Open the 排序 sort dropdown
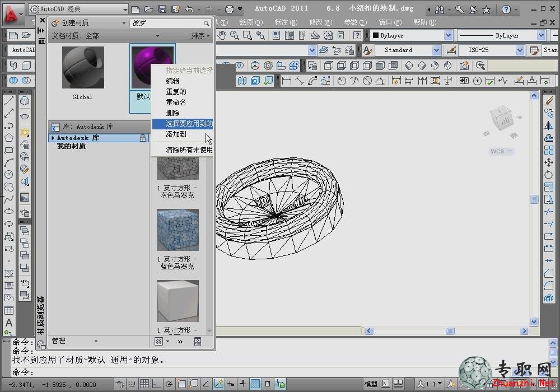The image size is (560, 392). [x=200, y=36]
